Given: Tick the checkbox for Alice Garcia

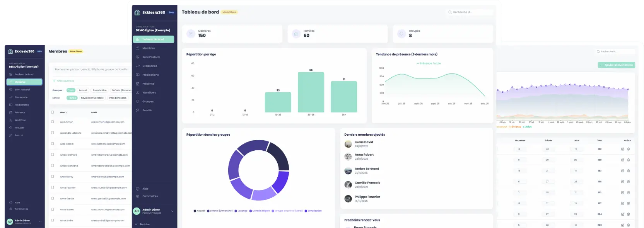Looking at the screenshot, I should [x=53, y=144].
